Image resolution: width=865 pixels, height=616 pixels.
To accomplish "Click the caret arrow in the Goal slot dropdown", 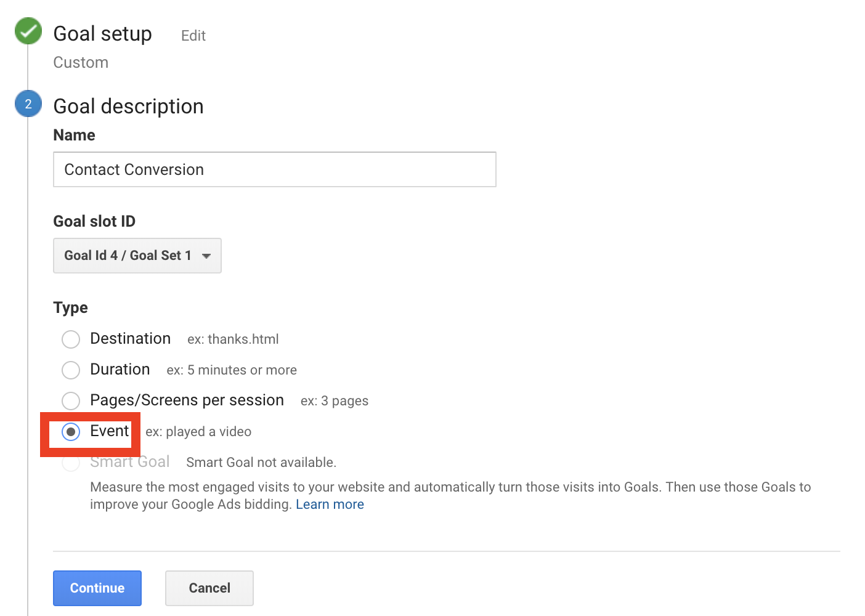I will [206, 256].
